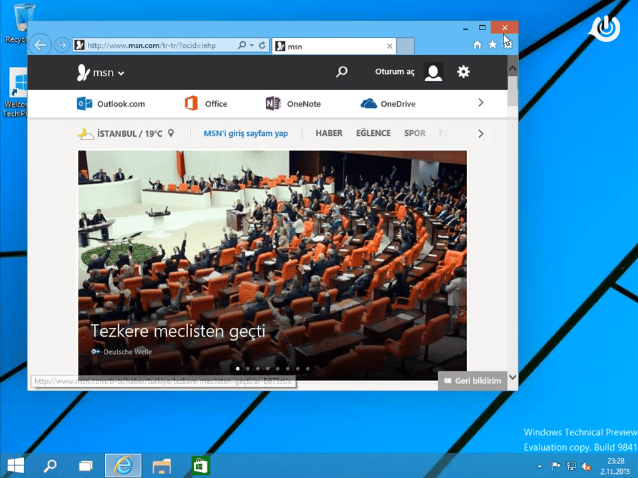Click the browser home icon

tap(477, 45)
